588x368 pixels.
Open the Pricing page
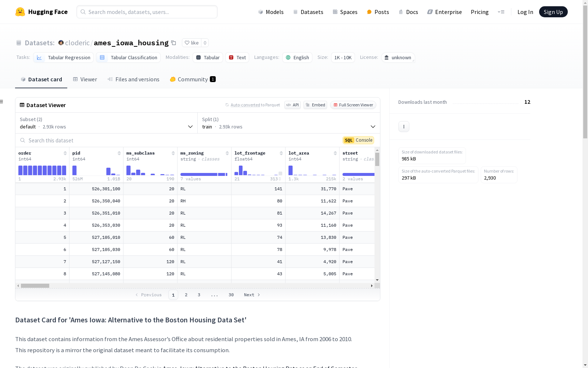coord(480,12)
